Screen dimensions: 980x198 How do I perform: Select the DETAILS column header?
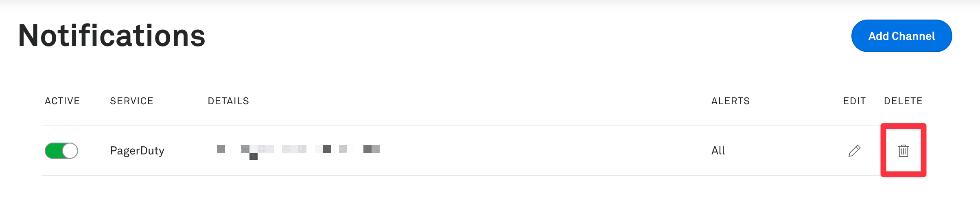click(228, 101)
